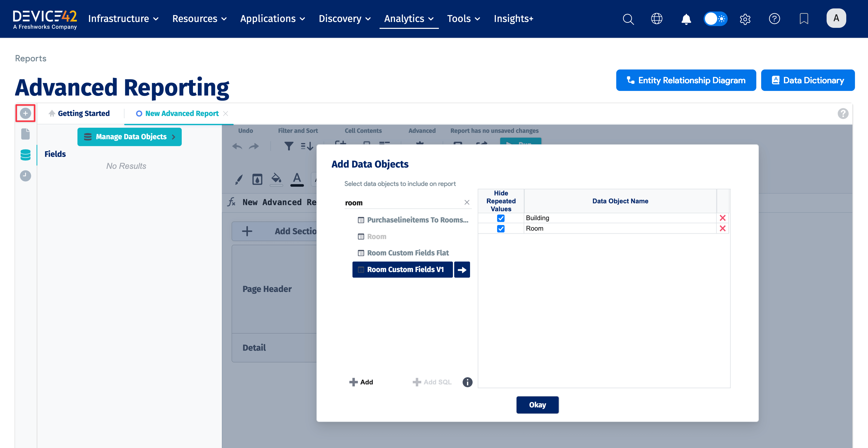Expand the Discovery menu

click(x=345, y=19)
